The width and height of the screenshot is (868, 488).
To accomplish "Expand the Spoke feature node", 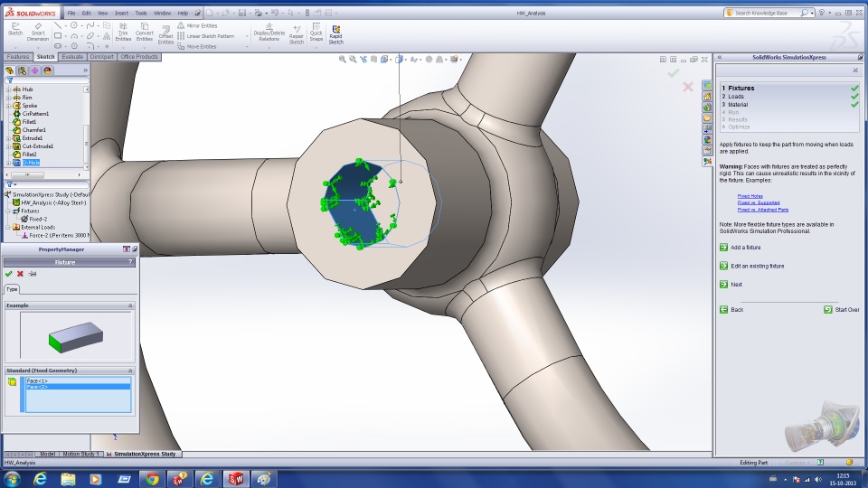I will coord(8,105).
